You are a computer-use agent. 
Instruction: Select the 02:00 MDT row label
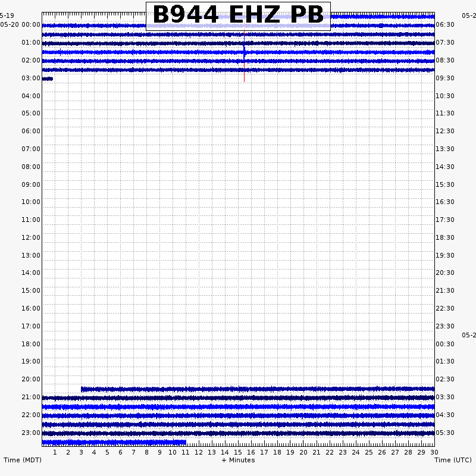tap(31, 60)
